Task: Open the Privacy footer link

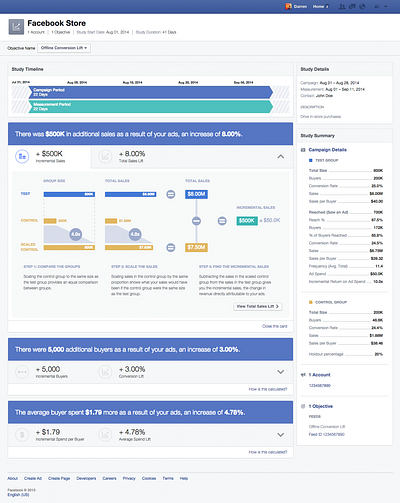Action: pos(129,478)
